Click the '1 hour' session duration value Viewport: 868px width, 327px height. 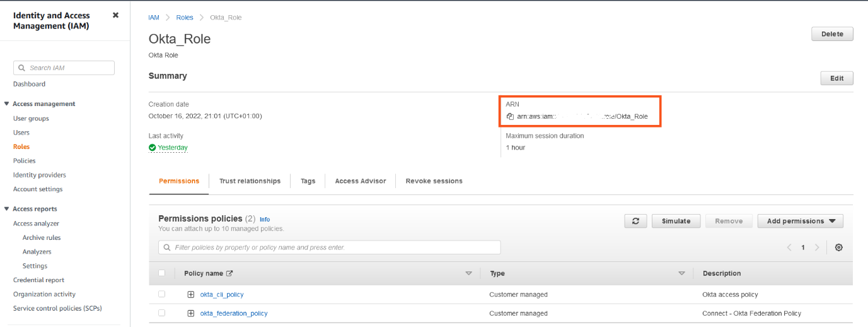(x=516, y=148)
